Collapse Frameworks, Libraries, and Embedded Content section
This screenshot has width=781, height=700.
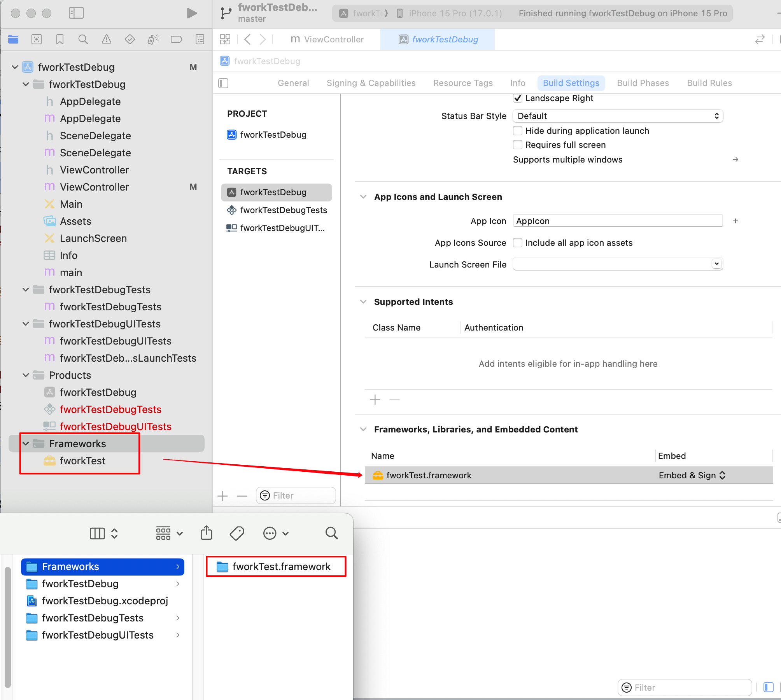pyautogui.click(x=363, y=429)
